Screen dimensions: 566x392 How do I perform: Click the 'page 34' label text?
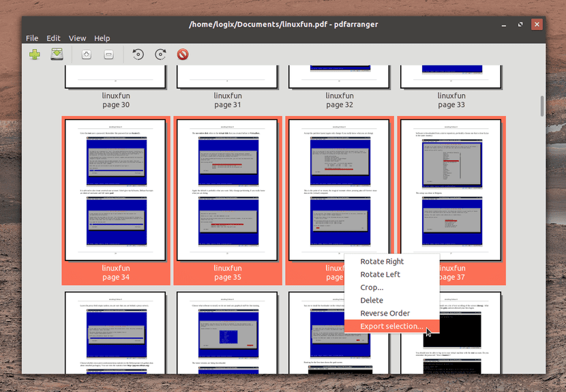[x=115, y=277]
